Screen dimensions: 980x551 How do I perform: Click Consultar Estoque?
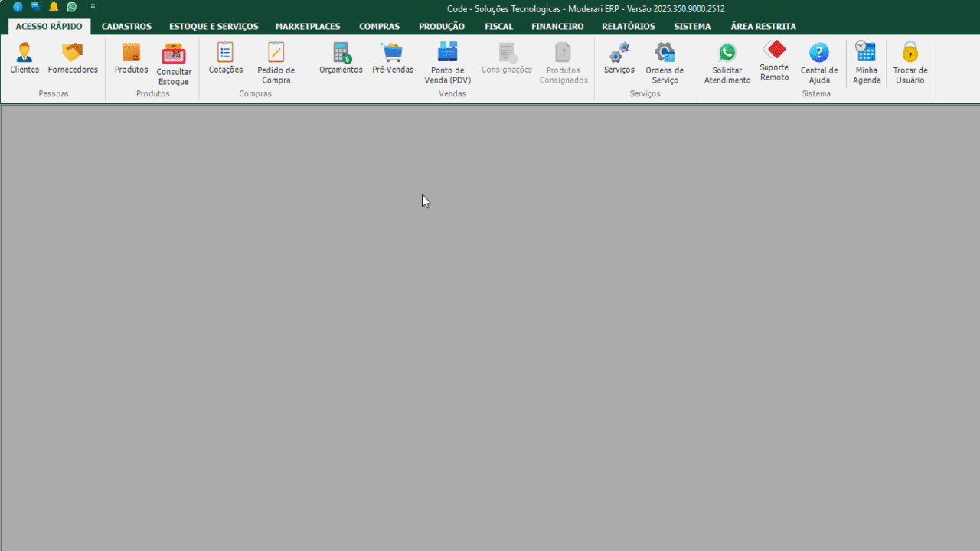[x=174, y=64]
